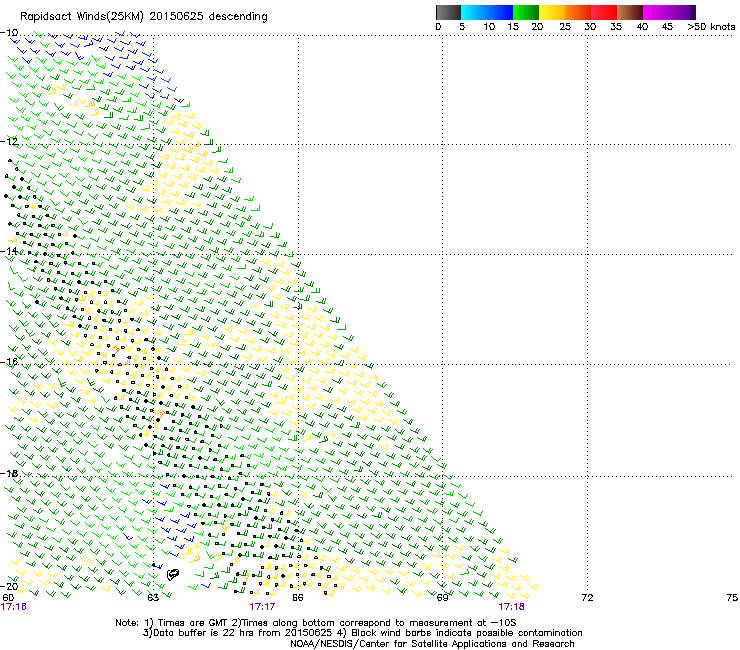The height and width of the screenshot is (650, 740).
Task: Click the purple '17:16' time label
Action: pos(14,607)
